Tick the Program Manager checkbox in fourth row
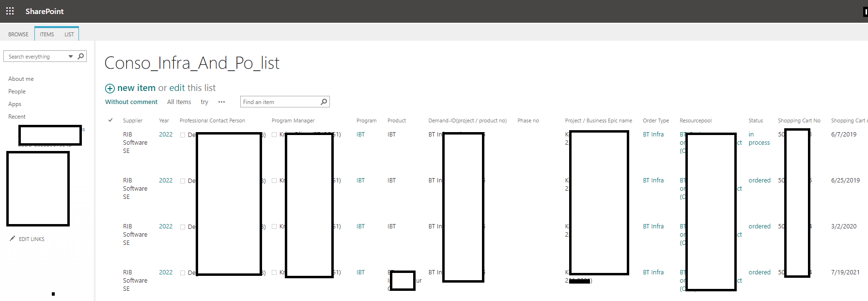Screen dimensions: 868x301 coord(274,272)
